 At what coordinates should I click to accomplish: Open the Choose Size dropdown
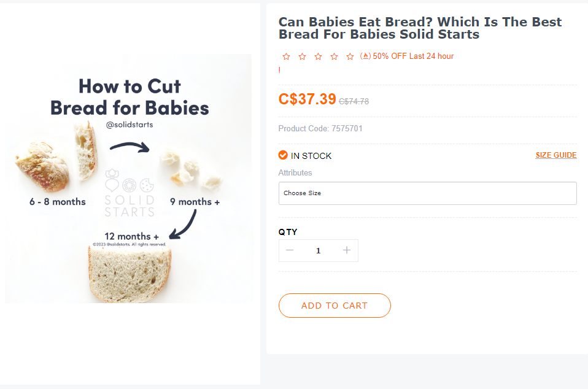pos(428,193)
